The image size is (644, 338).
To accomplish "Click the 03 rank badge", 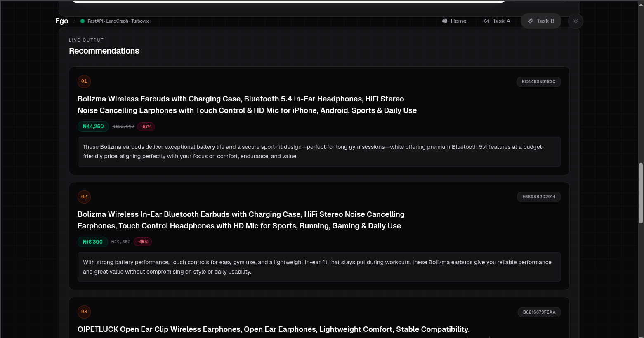I will [x=84, y=312].
